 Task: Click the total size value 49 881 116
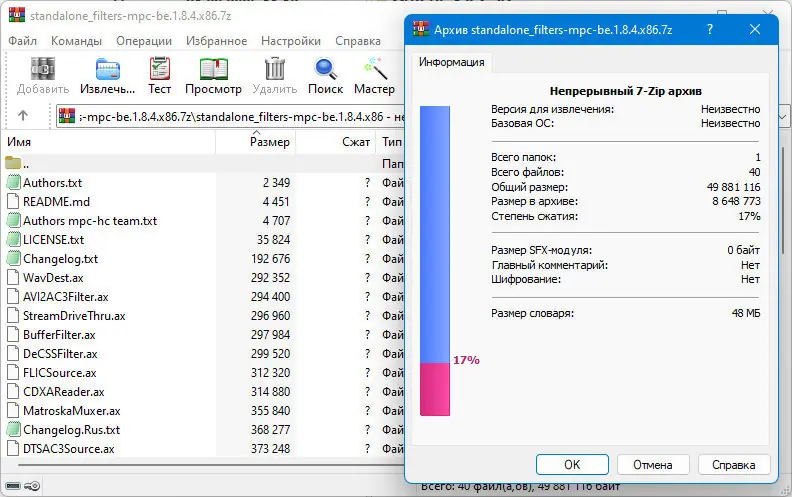pyautogui.click(x=733, y=187)
